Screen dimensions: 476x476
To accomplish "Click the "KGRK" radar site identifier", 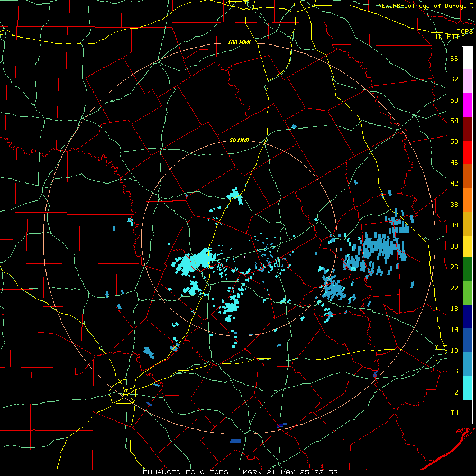I will pyautogui.click(x=253, y=472).
